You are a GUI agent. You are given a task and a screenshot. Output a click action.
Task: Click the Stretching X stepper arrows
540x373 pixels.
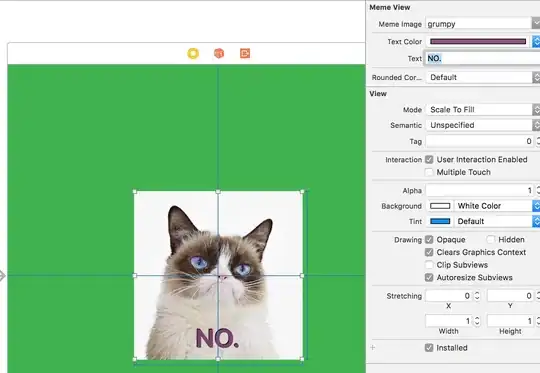477,296
